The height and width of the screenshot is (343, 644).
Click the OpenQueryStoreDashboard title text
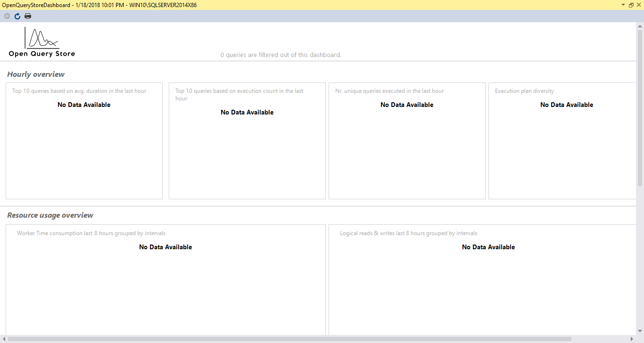[x=99, y=5]
